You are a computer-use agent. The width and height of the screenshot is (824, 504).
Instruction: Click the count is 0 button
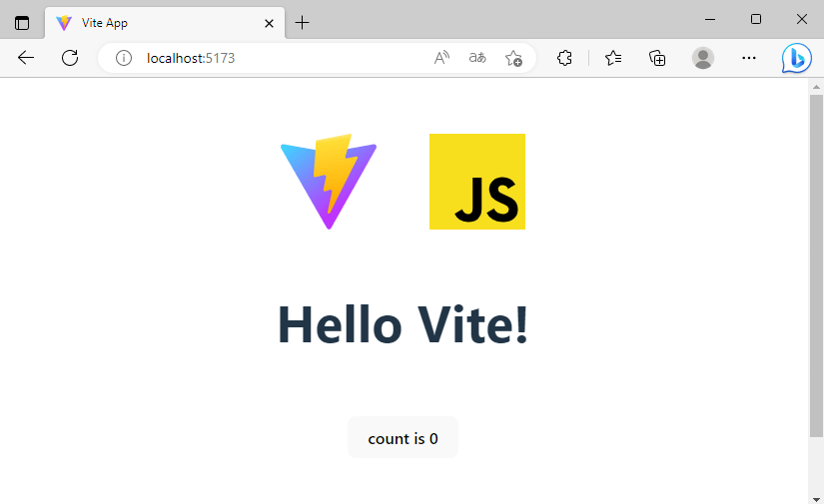404,438
